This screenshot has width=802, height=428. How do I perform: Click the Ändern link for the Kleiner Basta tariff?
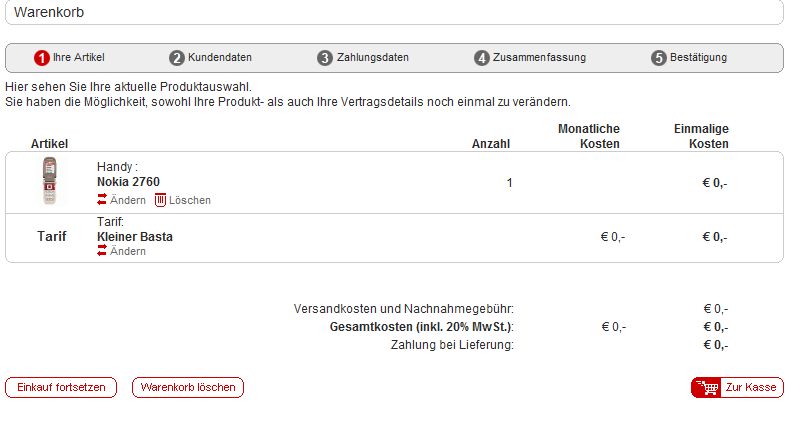click(x=128, y=251)
